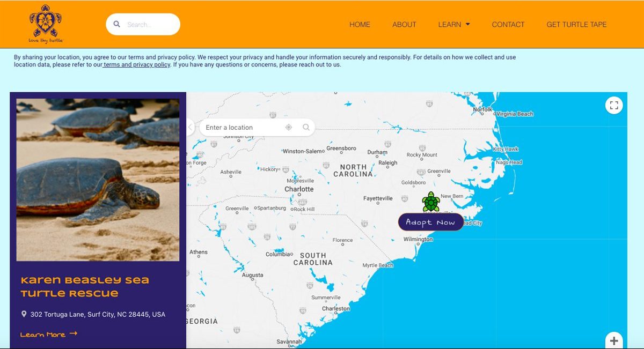Click the Virginia Beach map label
The image size is (644, 349).
tap(515, 114)
